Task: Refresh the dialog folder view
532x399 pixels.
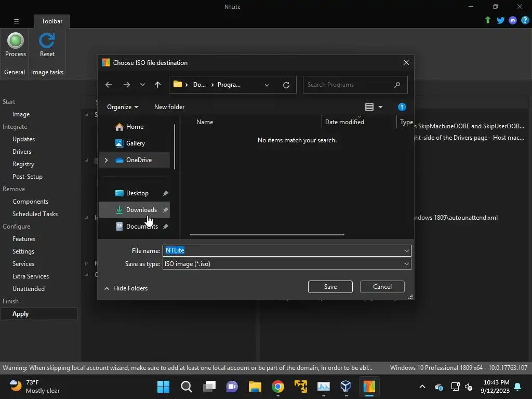Action: click(x=286, y=85)
